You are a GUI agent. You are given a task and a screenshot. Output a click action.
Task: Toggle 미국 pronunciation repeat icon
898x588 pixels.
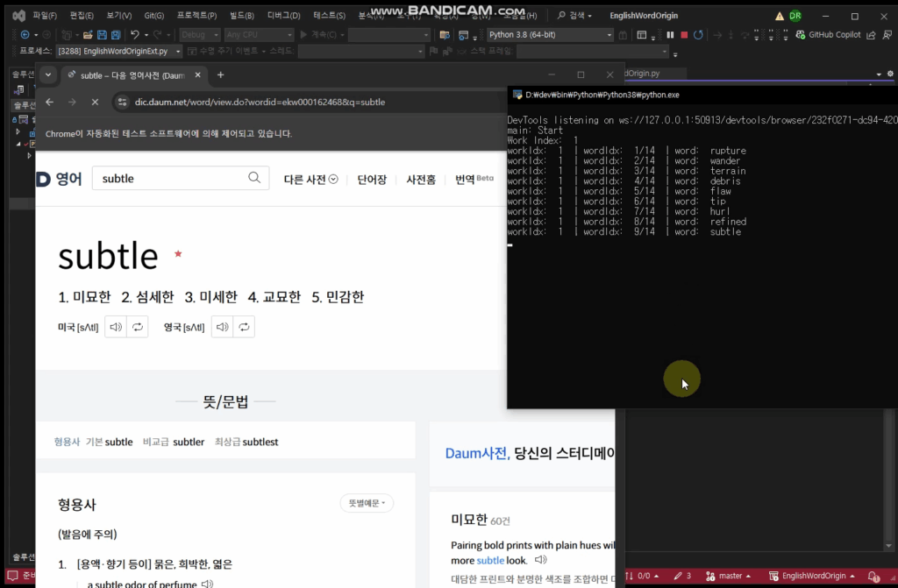coord(138,327)
